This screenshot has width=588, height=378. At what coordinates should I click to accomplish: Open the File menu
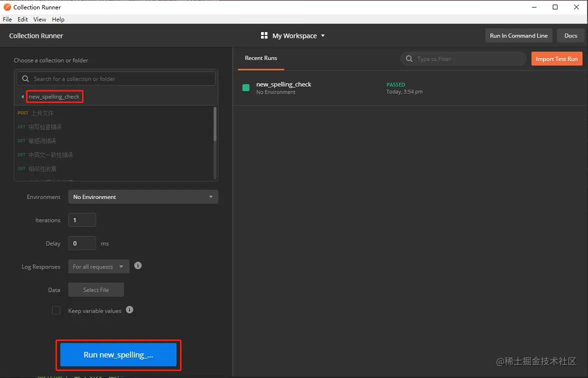(x=7, y=19)
